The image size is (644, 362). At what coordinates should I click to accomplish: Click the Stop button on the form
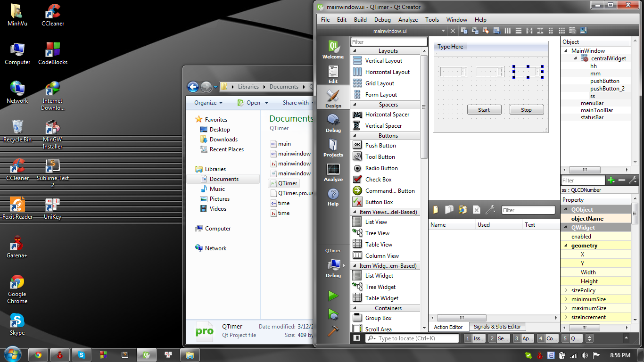point(527,110)
